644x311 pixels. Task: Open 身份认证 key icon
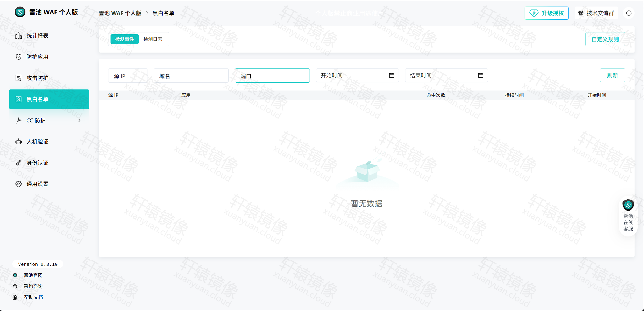point(18,163)
